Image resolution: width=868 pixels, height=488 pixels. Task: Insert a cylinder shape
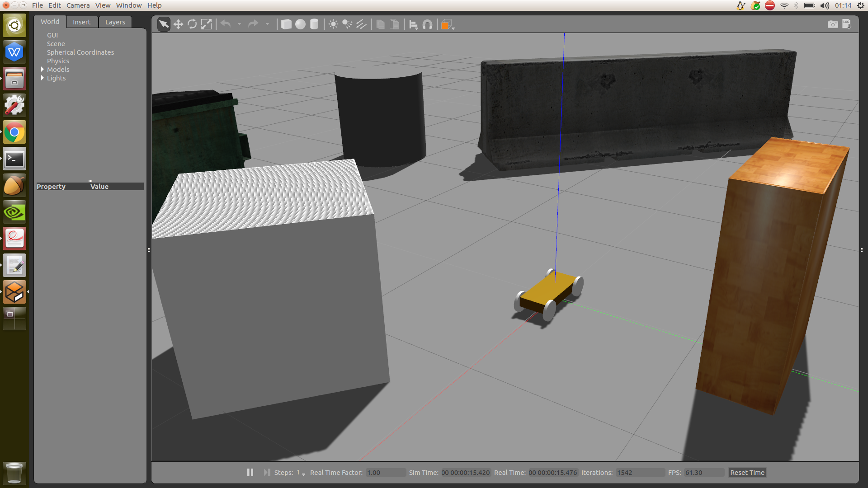click(314, 24)
